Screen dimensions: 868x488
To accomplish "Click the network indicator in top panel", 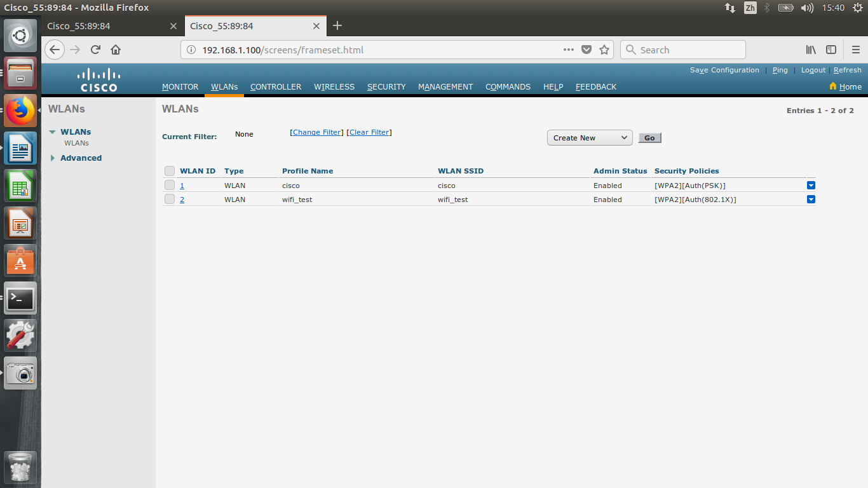I will click(x=730, y=8).
